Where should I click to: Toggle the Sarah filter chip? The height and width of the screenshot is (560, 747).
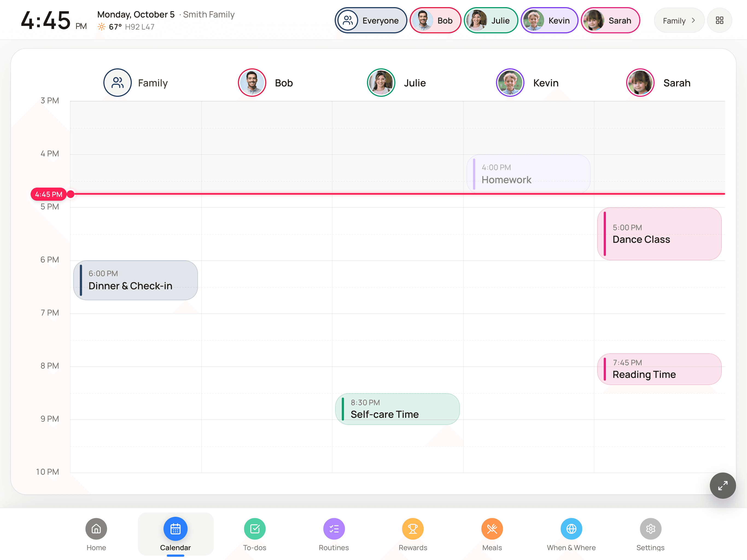[x=610, y=20]
